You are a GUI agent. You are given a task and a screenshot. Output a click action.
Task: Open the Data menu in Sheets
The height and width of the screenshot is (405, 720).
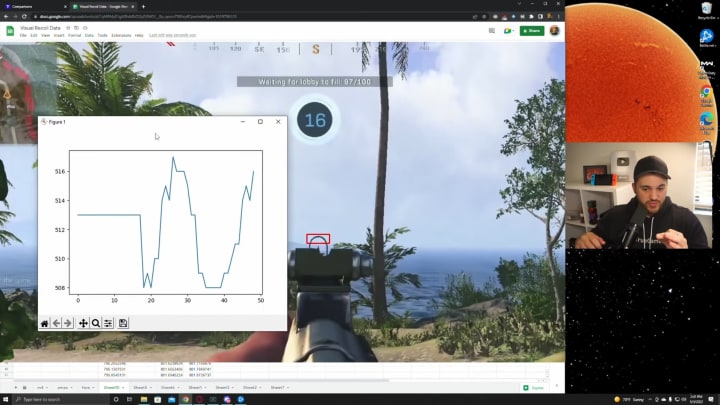click(89, 35)
